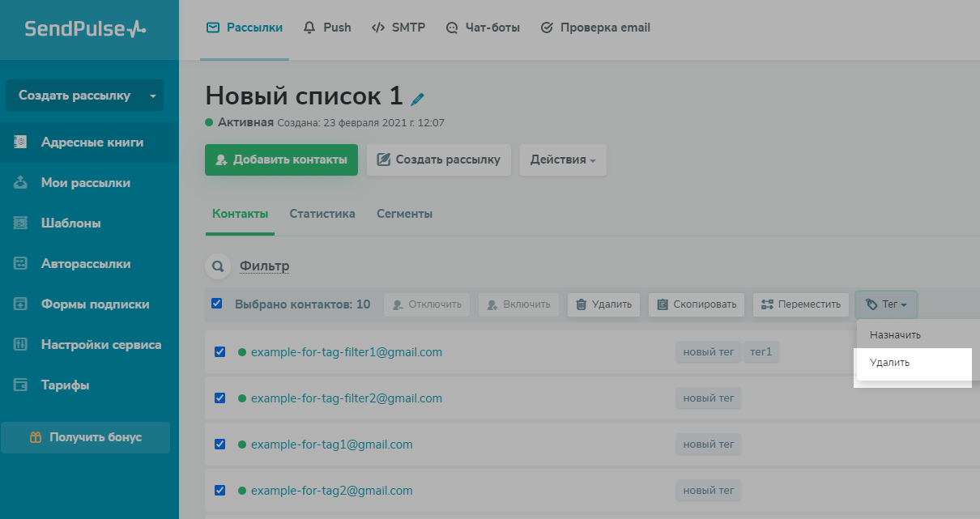Expand the Действия dropdown
Viewport: 980px width, 519px height.
563,160
